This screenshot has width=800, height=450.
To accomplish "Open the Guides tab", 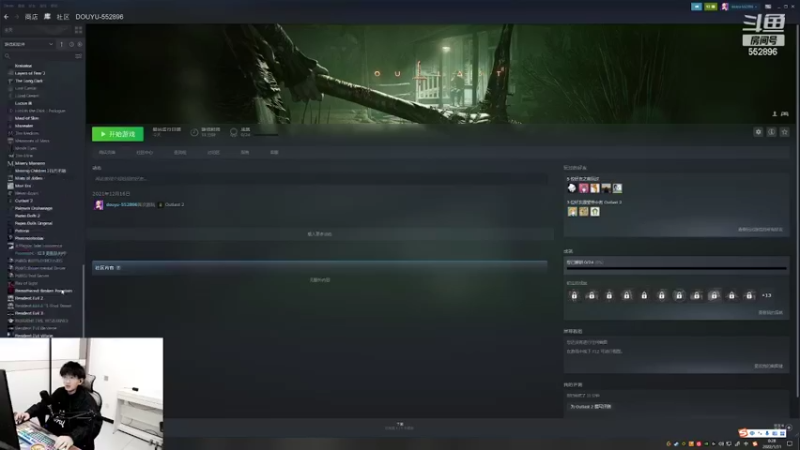I will [x=245, y=153].
